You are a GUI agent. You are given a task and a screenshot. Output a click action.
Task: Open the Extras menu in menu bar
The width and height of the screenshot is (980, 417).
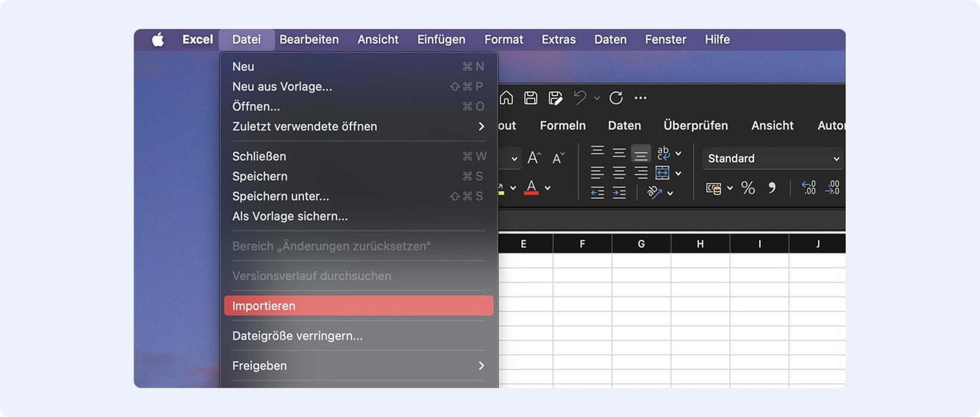[x=559, y=39]
